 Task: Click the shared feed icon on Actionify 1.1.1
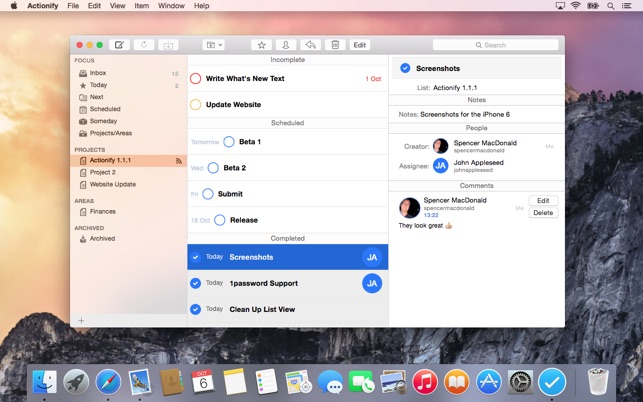click(179, 161)
